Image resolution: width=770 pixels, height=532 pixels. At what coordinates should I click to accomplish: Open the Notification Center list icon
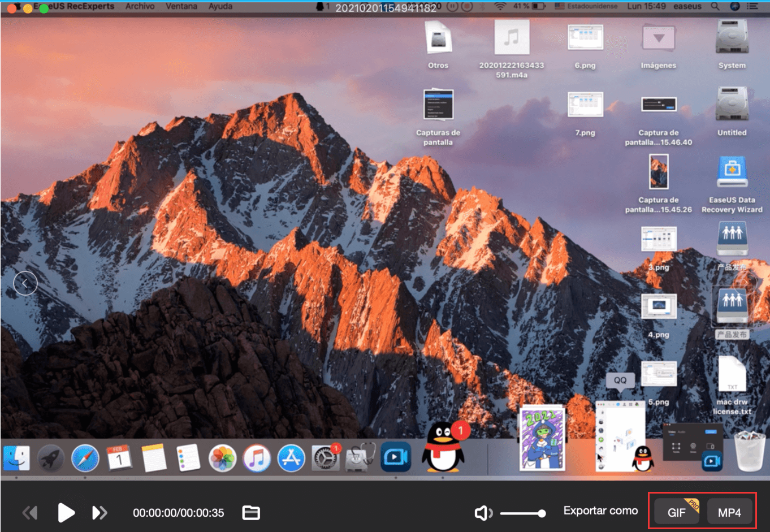click(x=752, y=6)
